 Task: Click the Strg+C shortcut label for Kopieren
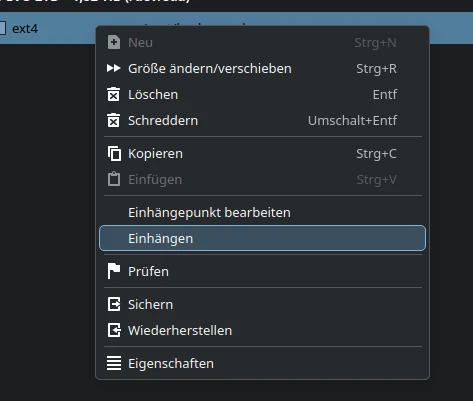coord(376,154)
